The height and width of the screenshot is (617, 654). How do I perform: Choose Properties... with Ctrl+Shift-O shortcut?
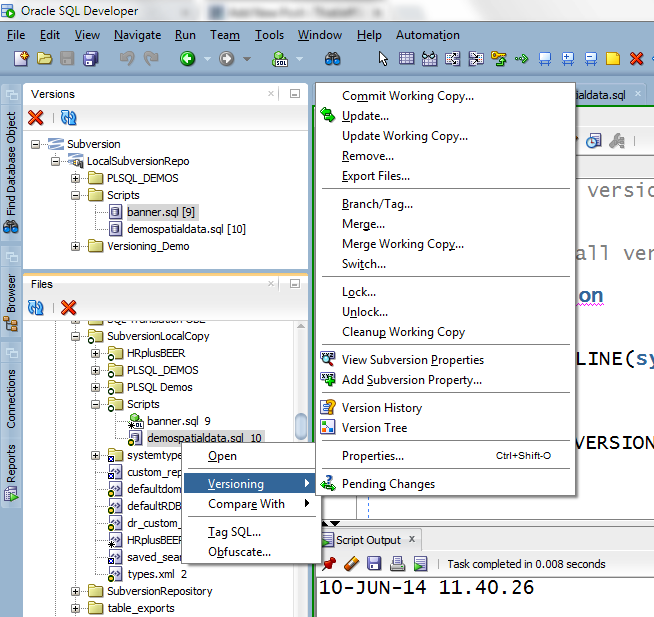click(445, 456)
